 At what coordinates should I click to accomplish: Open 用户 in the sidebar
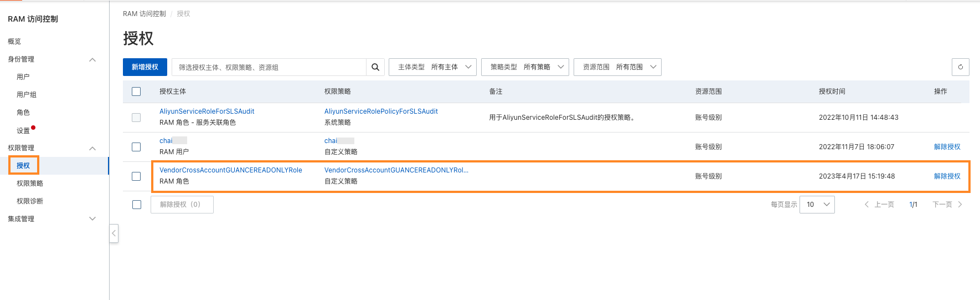[x=23, y=77]
